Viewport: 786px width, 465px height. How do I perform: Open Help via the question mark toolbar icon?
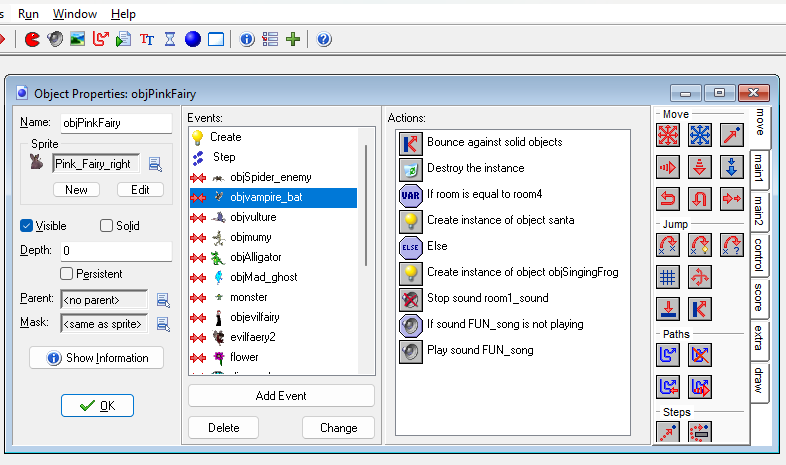(324, 40)
